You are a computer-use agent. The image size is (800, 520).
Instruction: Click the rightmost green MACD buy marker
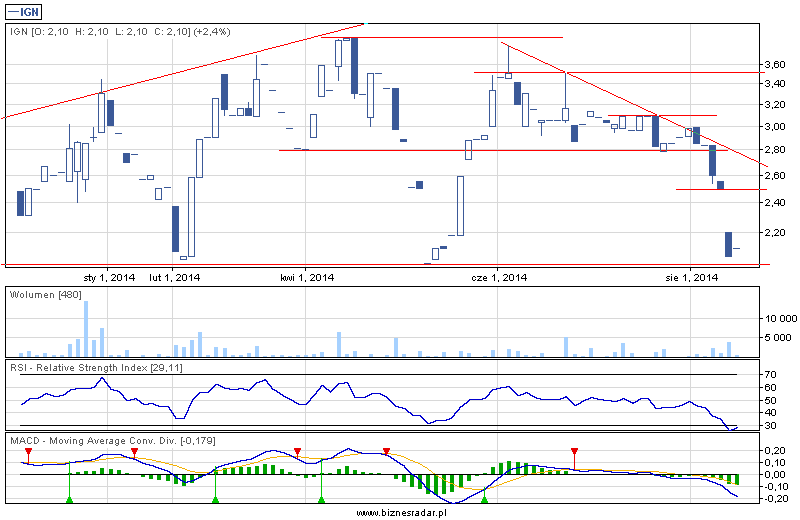(485, 497)
